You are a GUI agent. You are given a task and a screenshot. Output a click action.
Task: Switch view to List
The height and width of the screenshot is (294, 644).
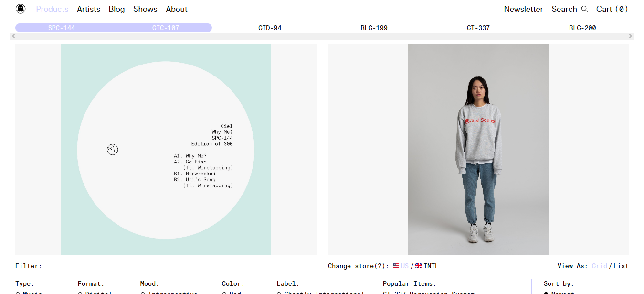(621, 266)
